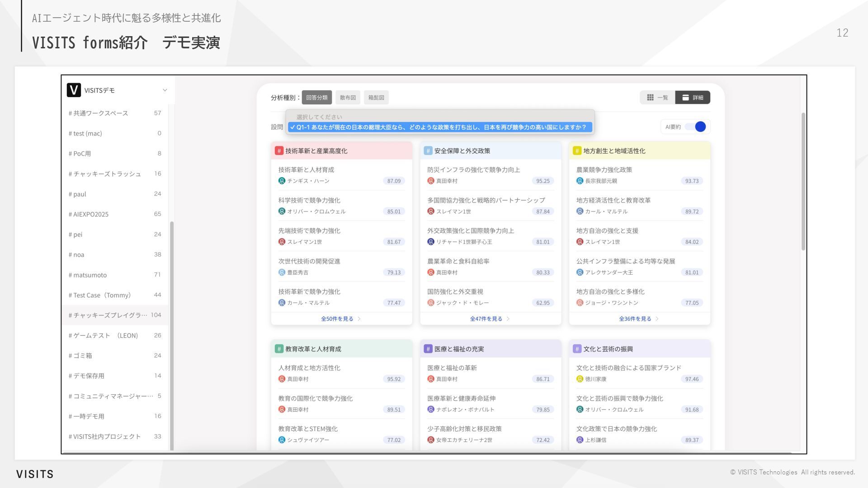The width and height of the screenshot is (868, 488).
Task: Open チャッキーズプレイグラ… workspace
Action: (115, 315)
